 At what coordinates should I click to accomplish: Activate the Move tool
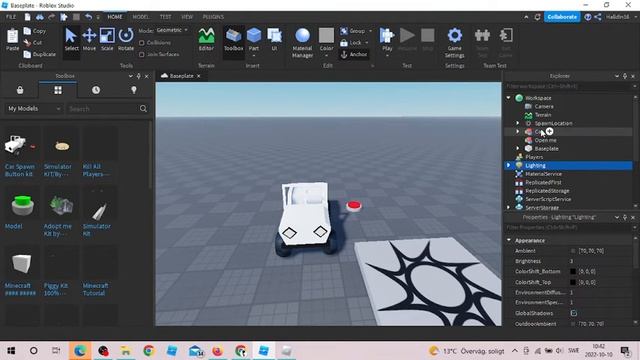89,40
